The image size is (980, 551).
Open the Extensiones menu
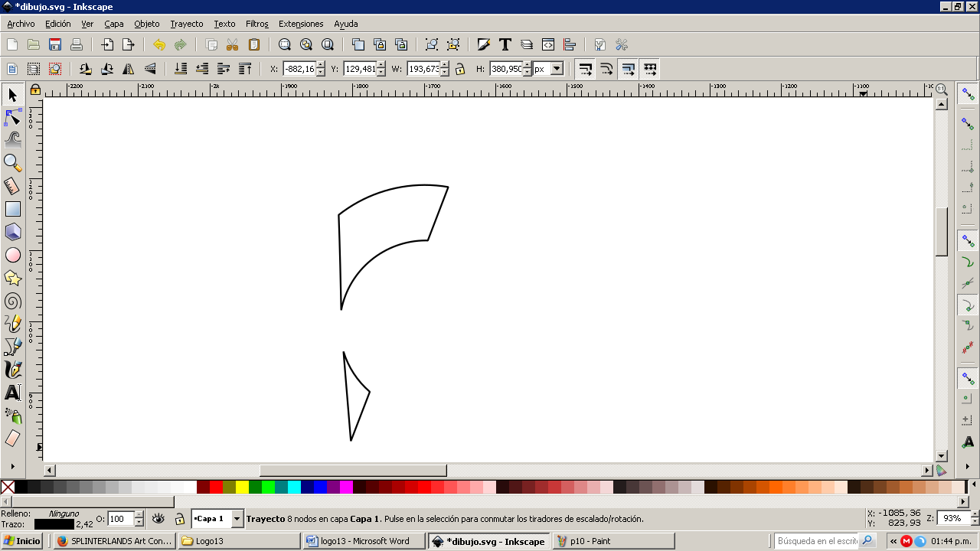(301, 24)
